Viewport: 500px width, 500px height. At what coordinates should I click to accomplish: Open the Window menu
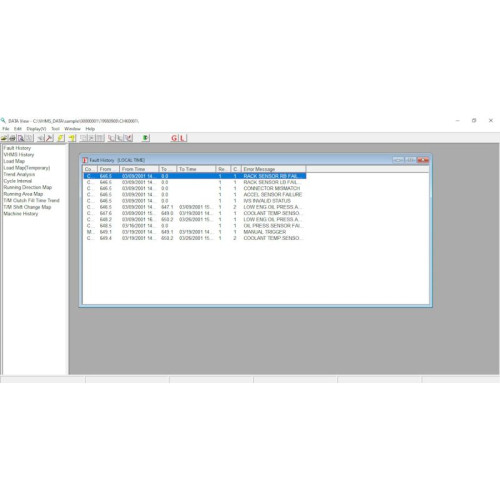(x=72, y=129)
